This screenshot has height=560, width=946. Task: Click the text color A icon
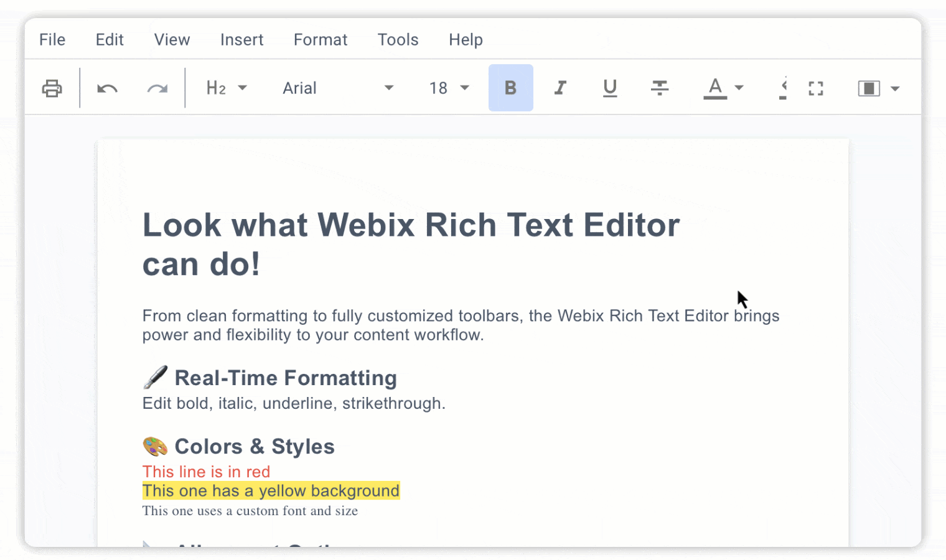tap(715, 88)
